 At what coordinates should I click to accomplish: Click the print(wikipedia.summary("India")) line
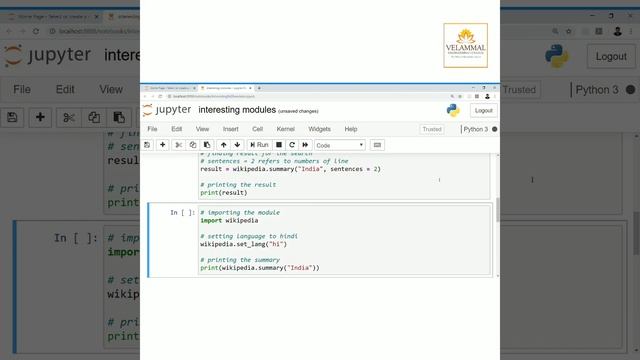click(260, 268)
